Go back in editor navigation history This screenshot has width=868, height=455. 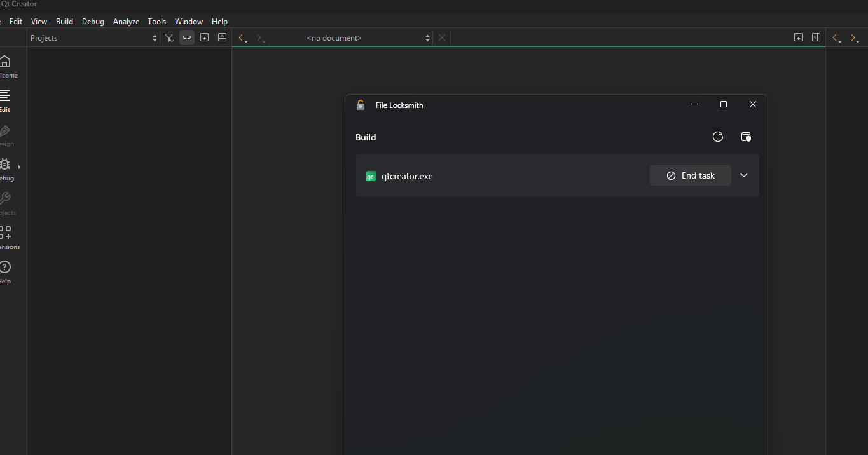click(x=242, y=38)
